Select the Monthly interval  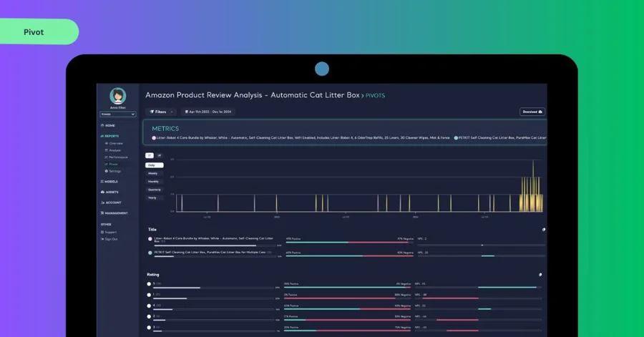(154, 182)
